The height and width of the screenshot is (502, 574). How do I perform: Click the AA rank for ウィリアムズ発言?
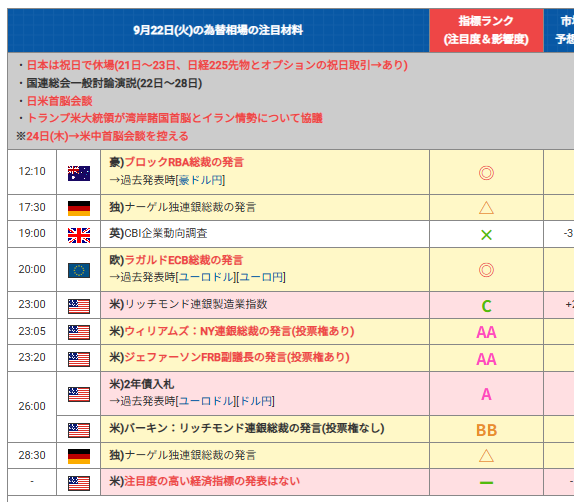click(x=486, y=332)
